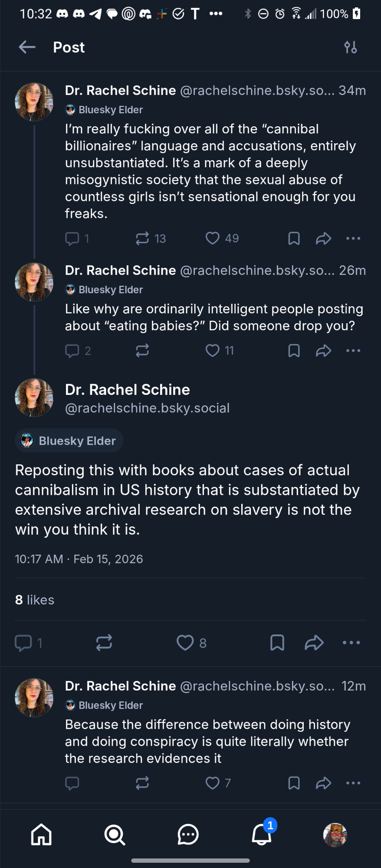Tap the Bluesky Elder badge on main post
Screen dimensions: 381x868
point(69,441)
